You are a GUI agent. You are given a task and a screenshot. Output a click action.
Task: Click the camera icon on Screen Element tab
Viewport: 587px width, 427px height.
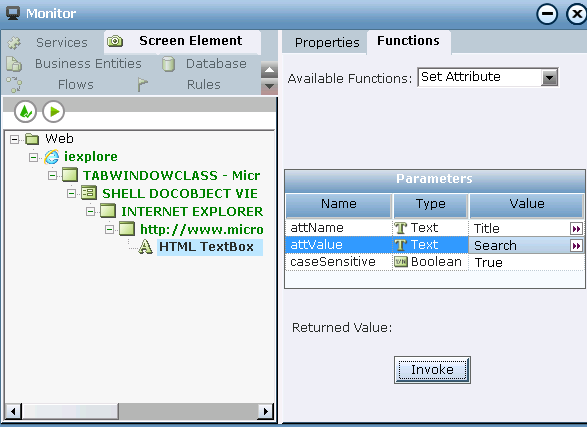115,41
